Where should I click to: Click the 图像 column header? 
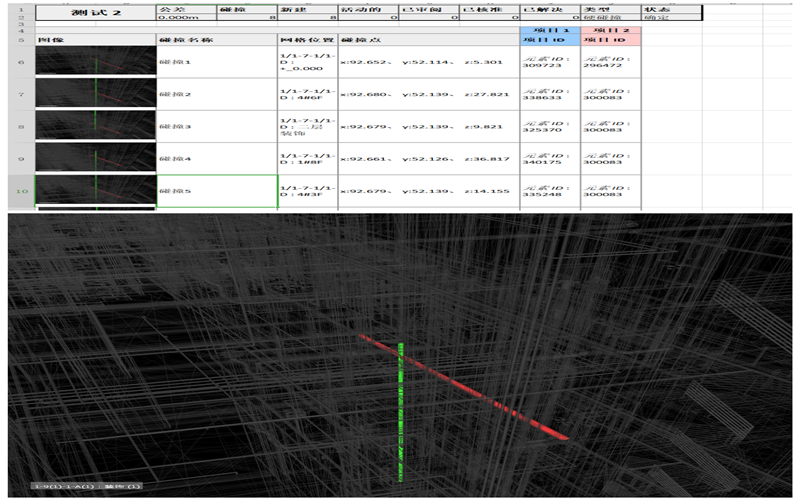pyautogui.click(x=96, y=40)
